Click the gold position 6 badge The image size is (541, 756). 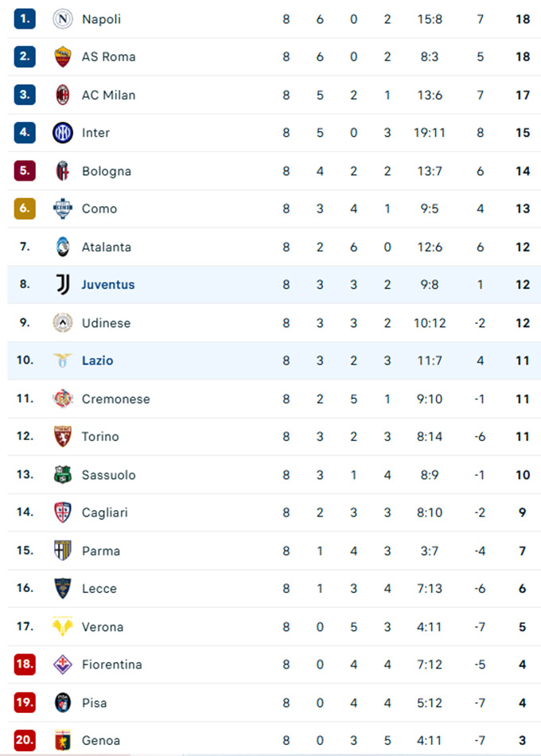click(25, 208)
